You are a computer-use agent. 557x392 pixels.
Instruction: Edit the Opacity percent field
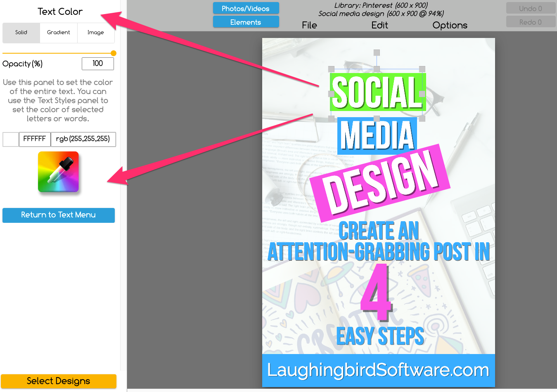tap(98, 64)
